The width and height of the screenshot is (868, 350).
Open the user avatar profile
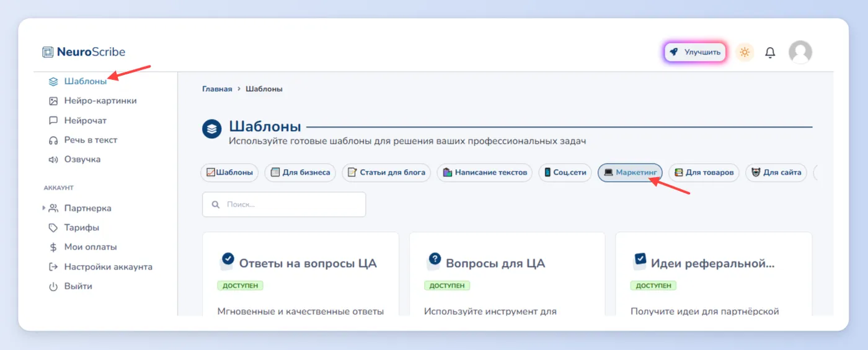(x=800, y=53)
